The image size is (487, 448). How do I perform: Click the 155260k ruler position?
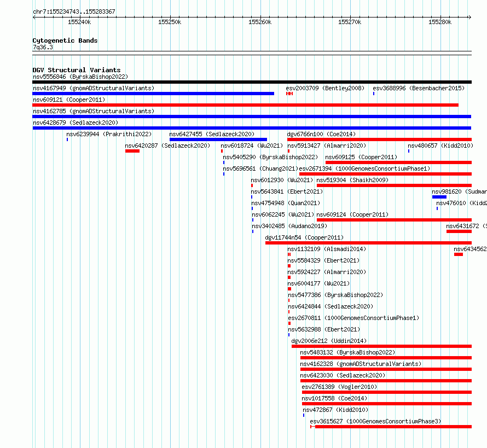tap(260, 22)
